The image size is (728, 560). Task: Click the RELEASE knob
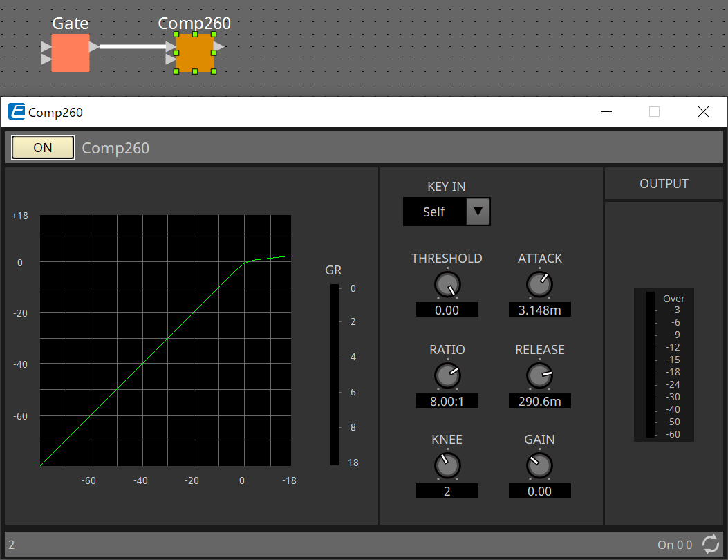coord(539,375)
